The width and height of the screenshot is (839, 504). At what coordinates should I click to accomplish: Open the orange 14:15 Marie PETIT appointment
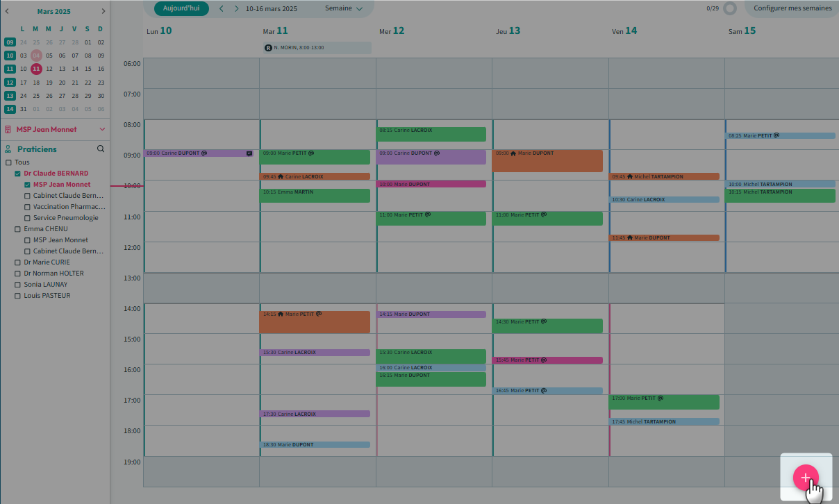point(315,322)
